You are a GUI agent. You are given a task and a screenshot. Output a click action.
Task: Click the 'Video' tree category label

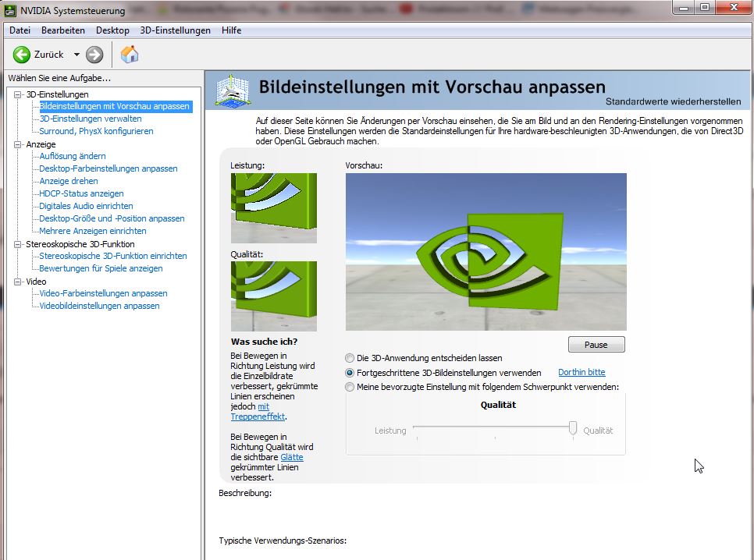point(36,282)
